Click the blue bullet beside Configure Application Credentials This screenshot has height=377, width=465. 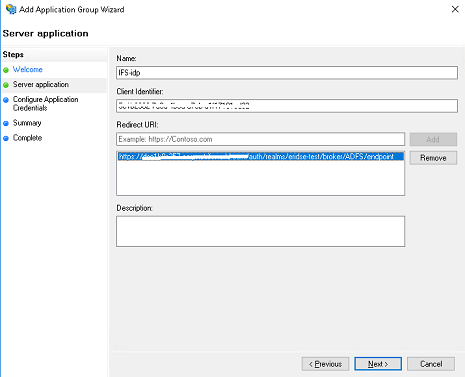pos(6,100)
